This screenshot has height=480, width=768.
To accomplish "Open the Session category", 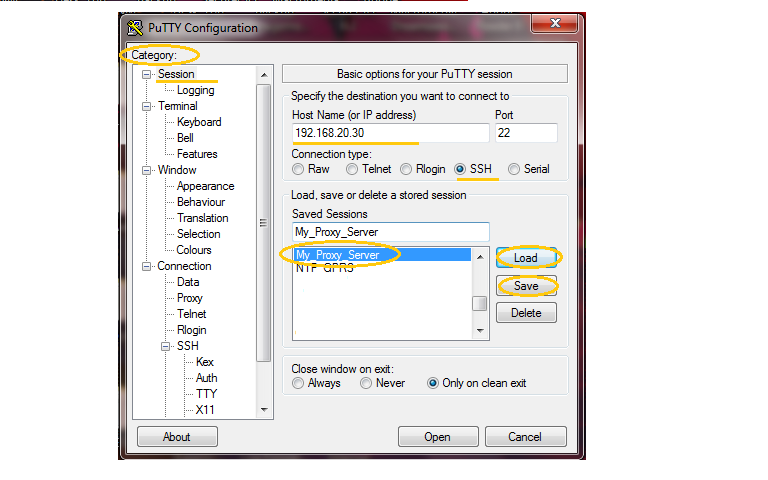I will coord(176,74).
